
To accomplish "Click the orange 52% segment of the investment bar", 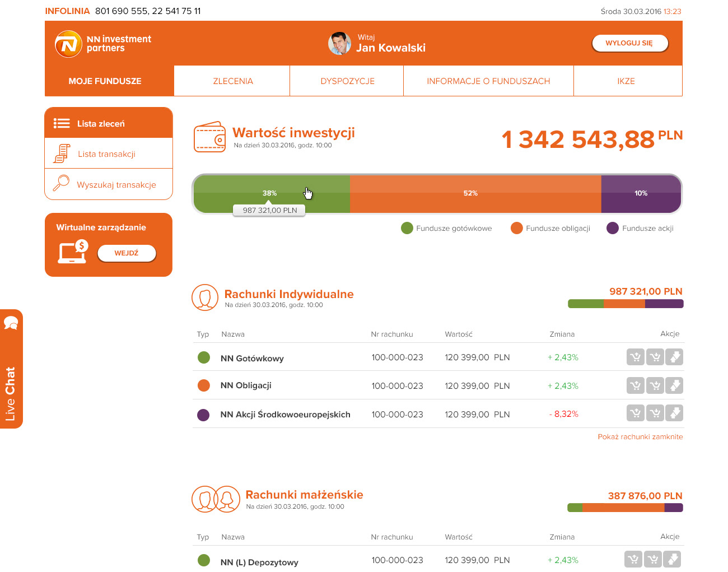I will [x=475, y=193].
